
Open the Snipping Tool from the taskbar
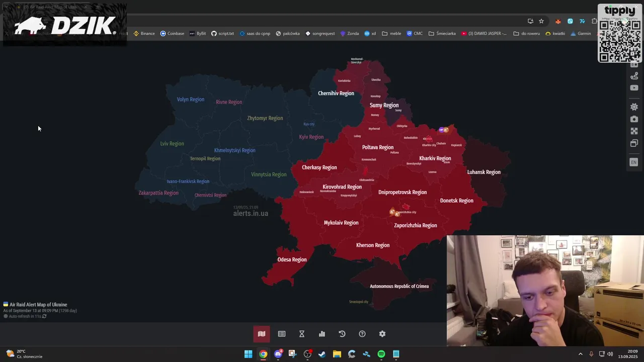coord(292,354)
